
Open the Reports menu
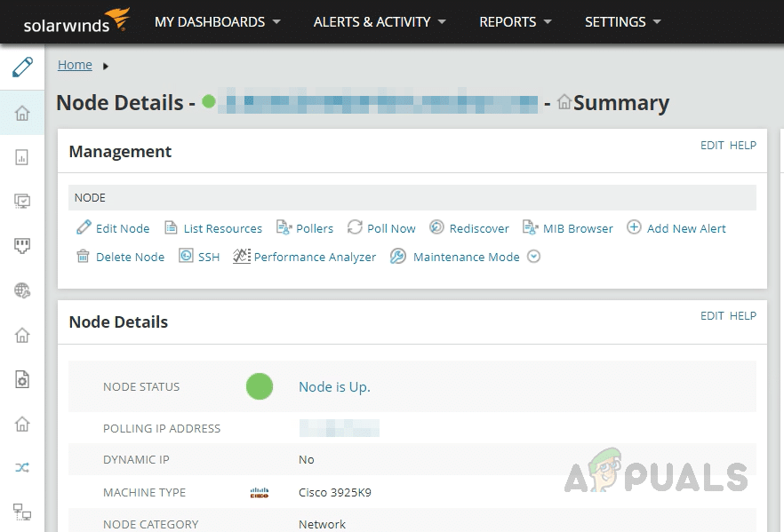tap(516, 21)
